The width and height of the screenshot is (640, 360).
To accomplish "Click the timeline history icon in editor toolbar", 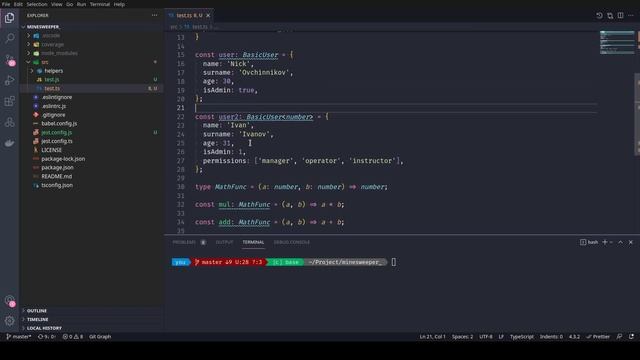I will pos(599,16).
